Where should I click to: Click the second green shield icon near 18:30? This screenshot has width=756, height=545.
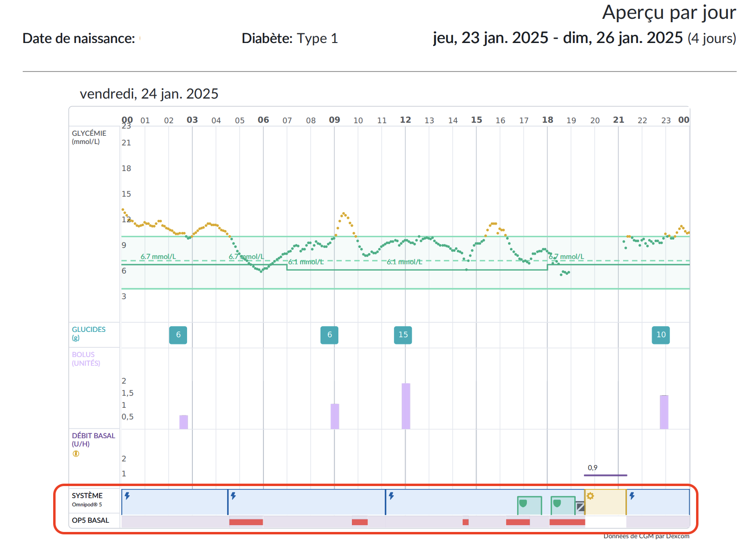coord(557,503)
